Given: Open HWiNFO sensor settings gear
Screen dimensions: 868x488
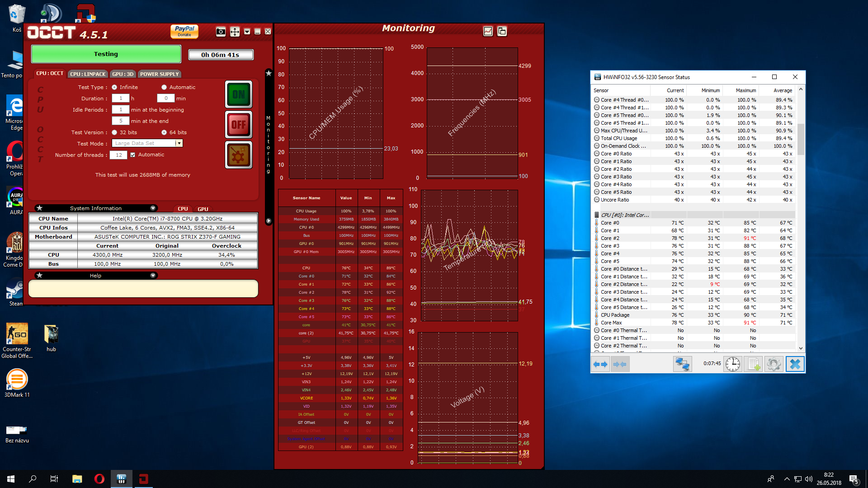Looking at the screenshot, I should tap(774, 364).
